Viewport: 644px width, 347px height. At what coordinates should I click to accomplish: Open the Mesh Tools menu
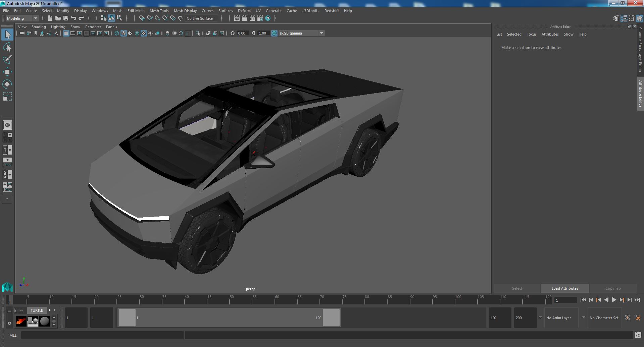(159, 11)
